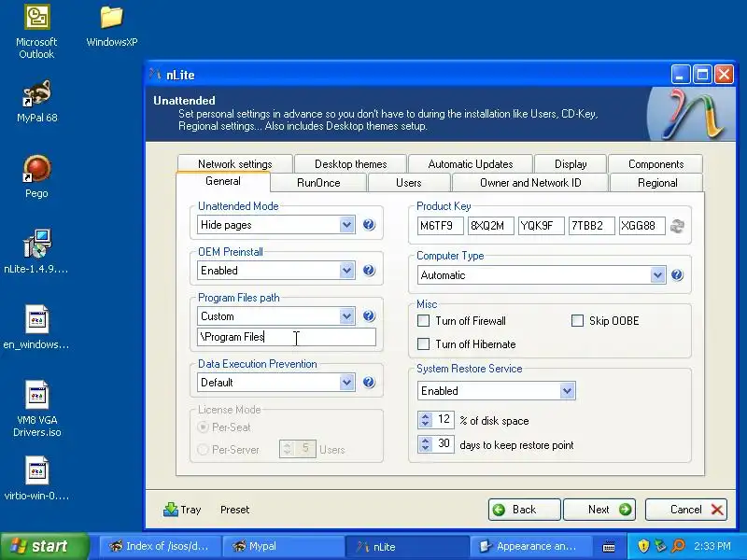The image size is (747, 560).
Task: Show help for Program Files path
Action: tap(369, 315)
